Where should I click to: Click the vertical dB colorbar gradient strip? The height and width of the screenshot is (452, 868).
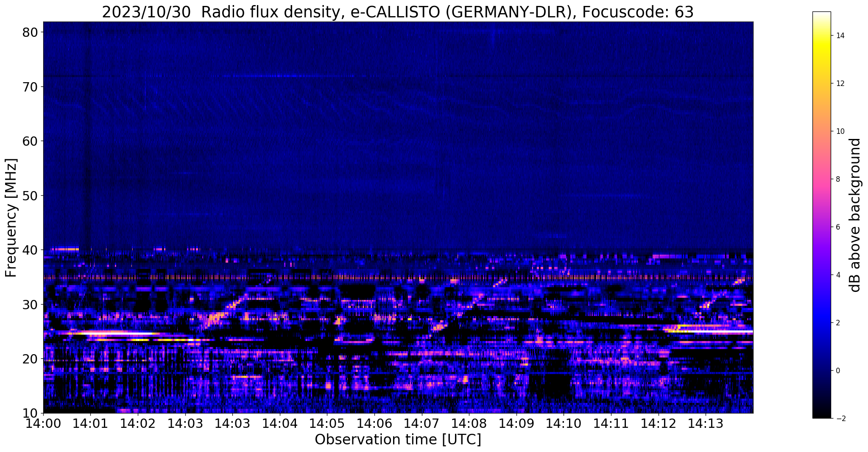tap(821, 215)
